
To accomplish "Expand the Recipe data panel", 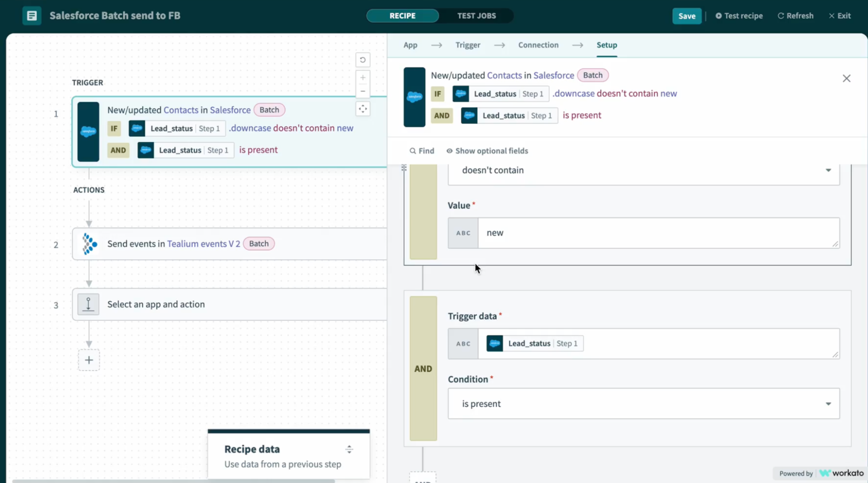I will coord(349,449).
